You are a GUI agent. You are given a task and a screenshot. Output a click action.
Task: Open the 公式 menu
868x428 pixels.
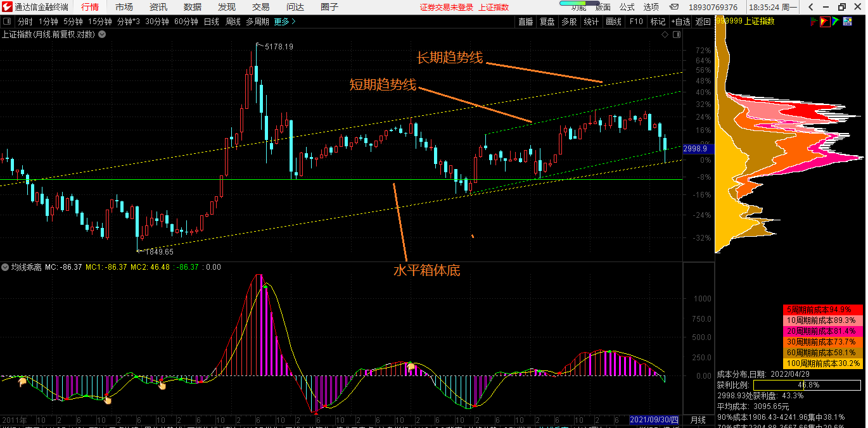(627, 7)
